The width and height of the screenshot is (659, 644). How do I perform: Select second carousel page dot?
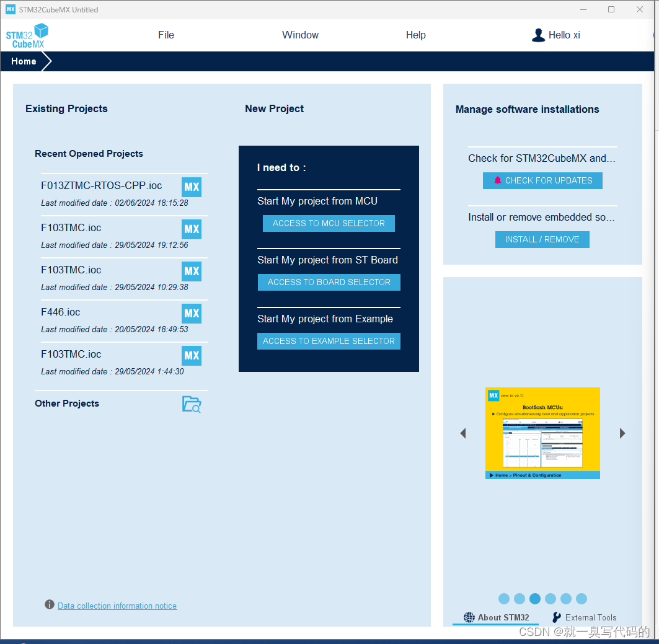(520, 599)
